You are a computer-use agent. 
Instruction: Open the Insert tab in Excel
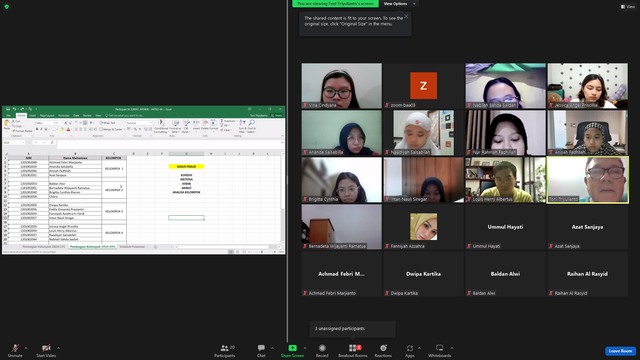32,116
